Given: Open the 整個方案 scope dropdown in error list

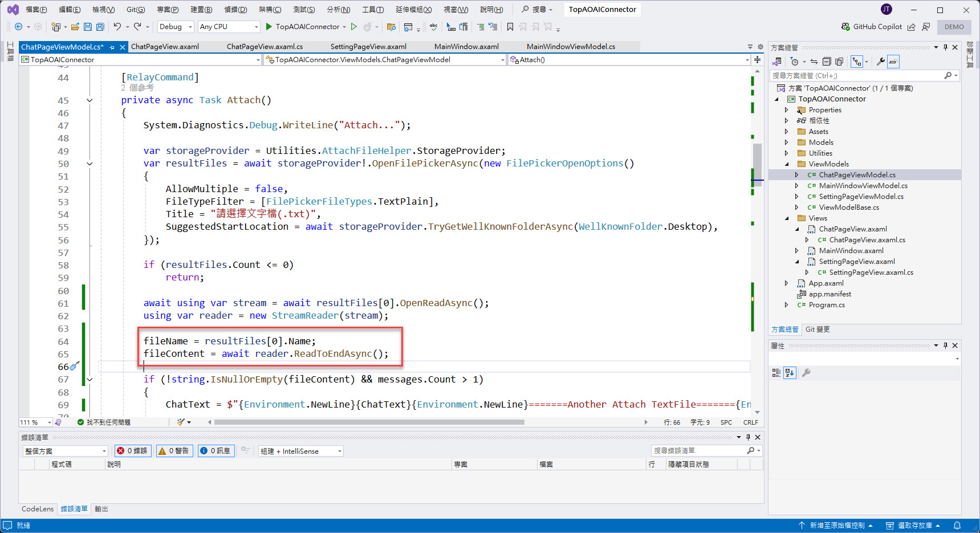Looking at the screenshot, I should [66, 451].
